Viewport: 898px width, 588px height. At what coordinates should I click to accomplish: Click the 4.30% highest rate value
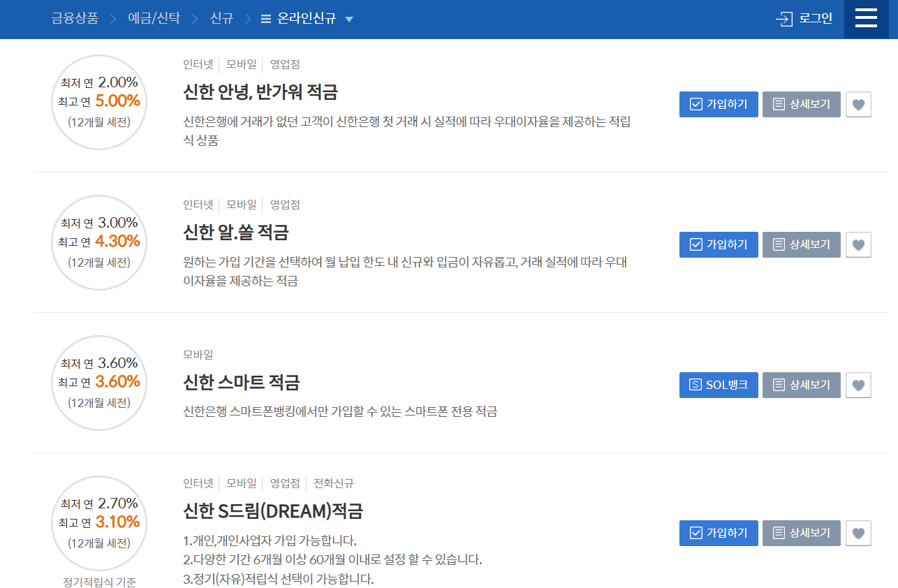[117, 241]
